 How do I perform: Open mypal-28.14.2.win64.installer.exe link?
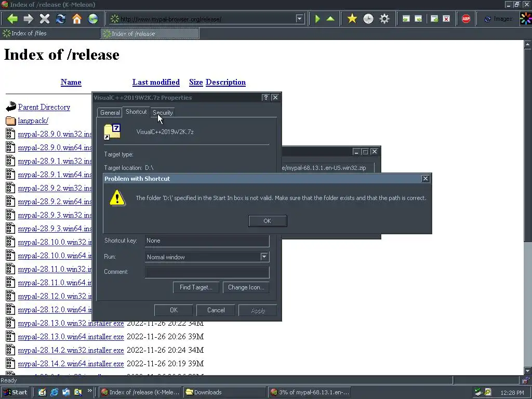click(71, 364)
